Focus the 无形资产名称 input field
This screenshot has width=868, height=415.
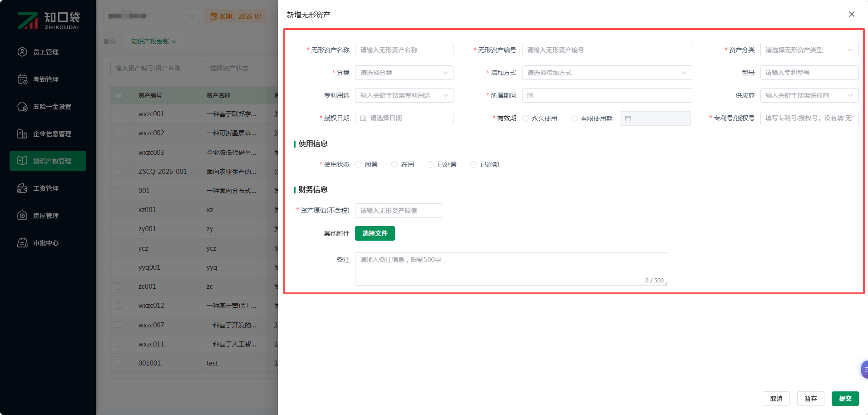click(404, 50)
